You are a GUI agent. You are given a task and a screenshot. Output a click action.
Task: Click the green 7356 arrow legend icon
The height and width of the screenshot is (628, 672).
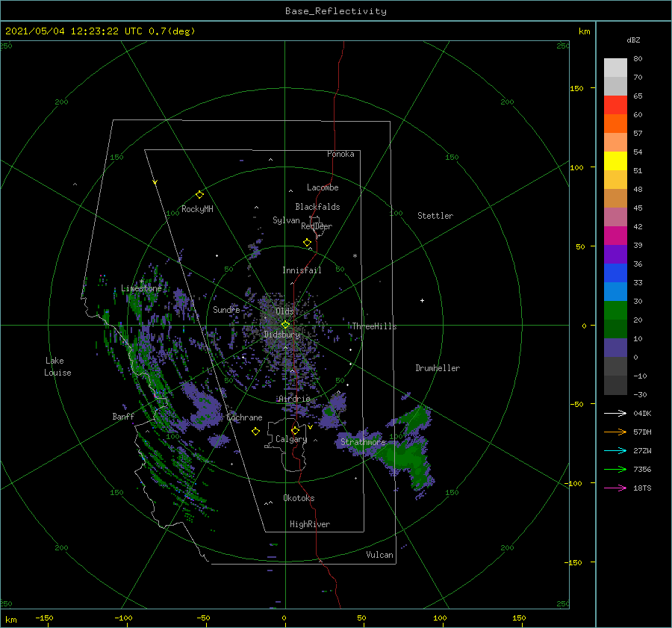tap(615, 470)
